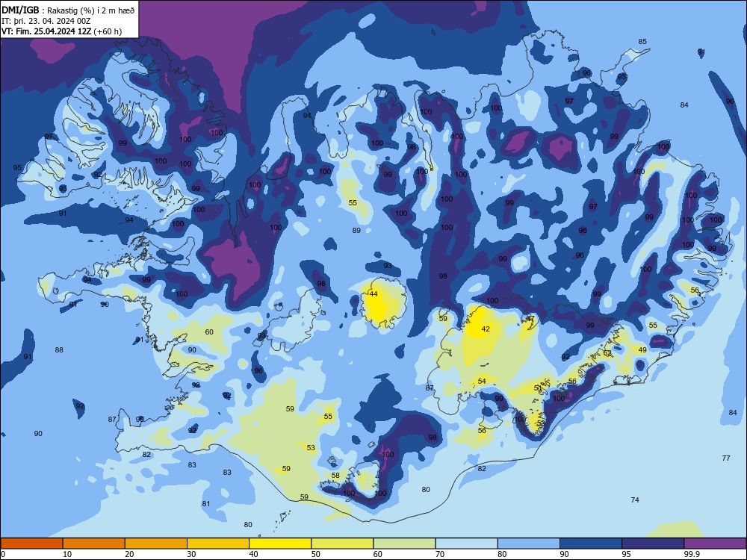Screen dimensions: 747x560
Task: Click the dark navy 95–99.9 legend swatch
Action: 653,544
